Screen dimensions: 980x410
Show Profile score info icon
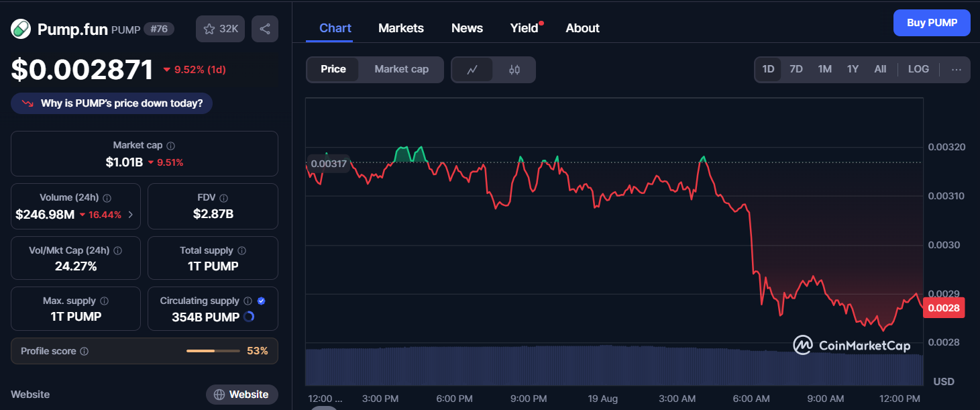85,351
